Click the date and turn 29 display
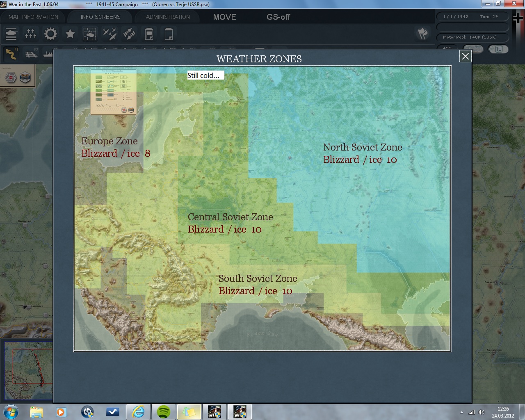 (472, 17)
